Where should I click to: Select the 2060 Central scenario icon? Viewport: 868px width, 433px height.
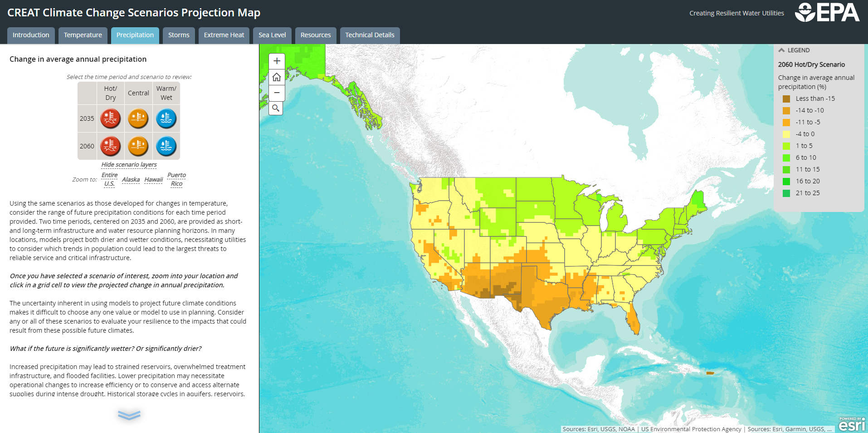(x=138, y=146)
